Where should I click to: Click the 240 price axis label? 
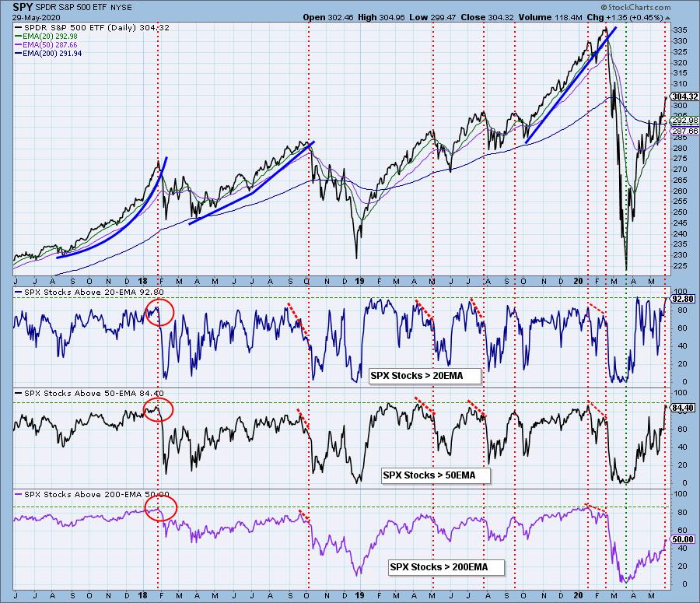[x=680, y=233]
